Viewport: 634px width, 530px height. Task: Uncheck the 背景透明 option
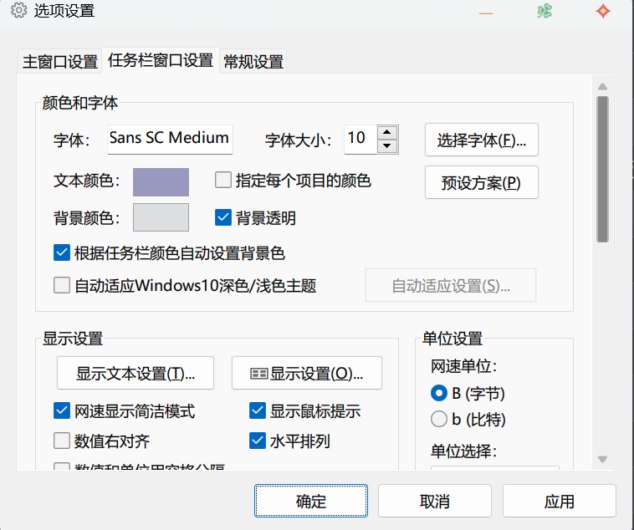tap(224, 217)
